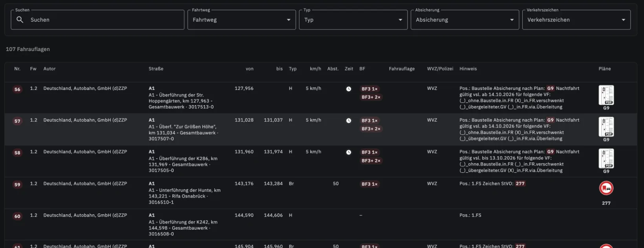This screenshot has height=248, width=644.
Task: Click the 277 sign tag in row 59 hint
Action: pyautogui.click(x=520, y=184)
